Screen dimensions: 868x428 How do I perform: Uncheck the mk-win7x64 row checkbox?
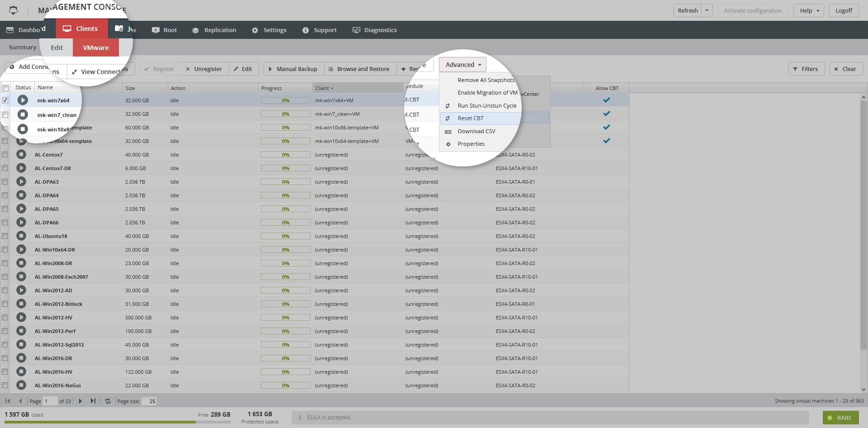point(5,100)
